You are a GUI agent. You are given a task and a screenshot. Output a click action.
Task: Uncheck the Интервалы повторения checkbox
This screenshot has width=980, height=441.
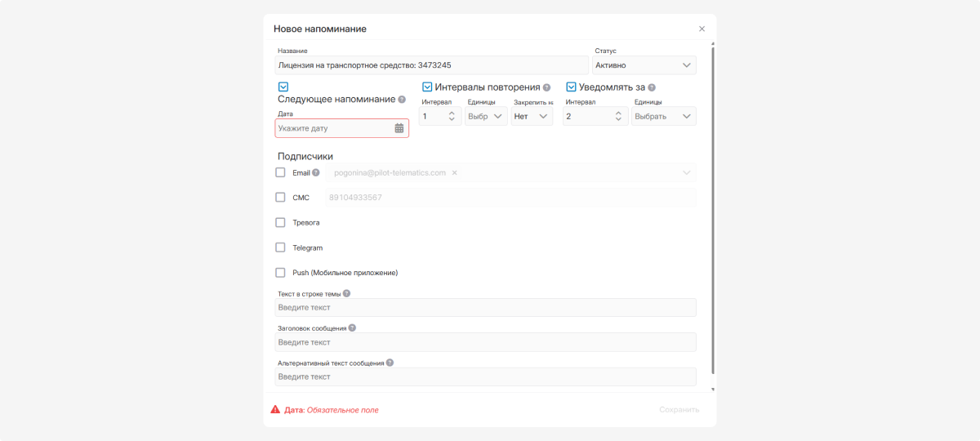426,87
